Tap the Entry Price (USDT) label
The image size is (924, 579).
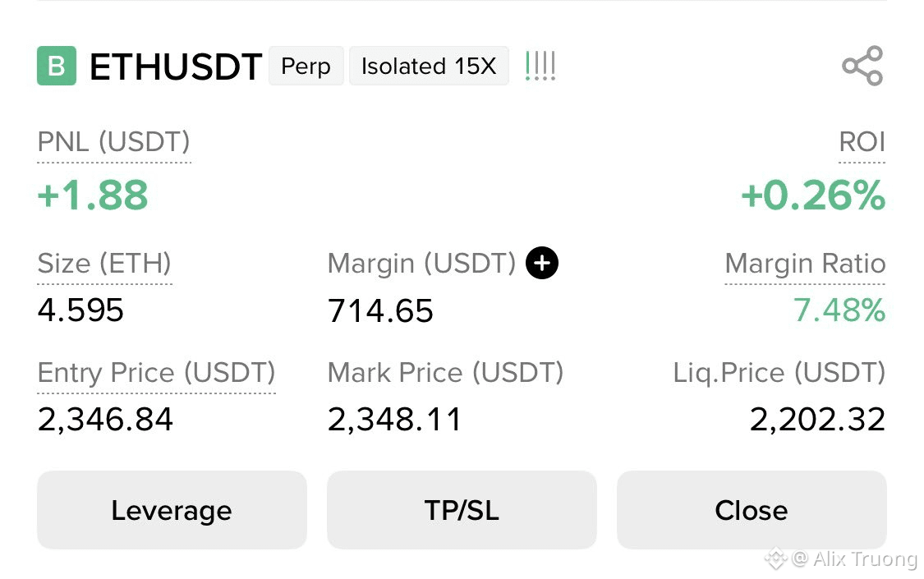pos(156,373)
